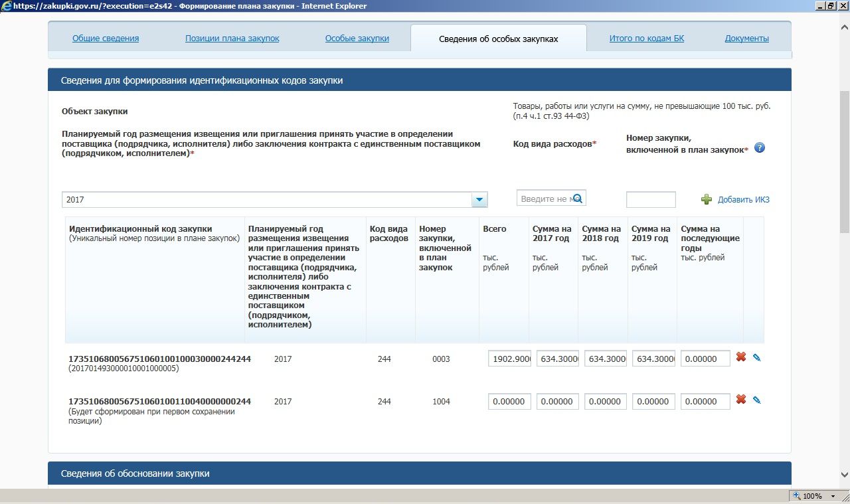Image resolution: width=850 pixels, height=504 pixels.
Task: Edit the row with purchase number 0003
Action: [756, 357]
